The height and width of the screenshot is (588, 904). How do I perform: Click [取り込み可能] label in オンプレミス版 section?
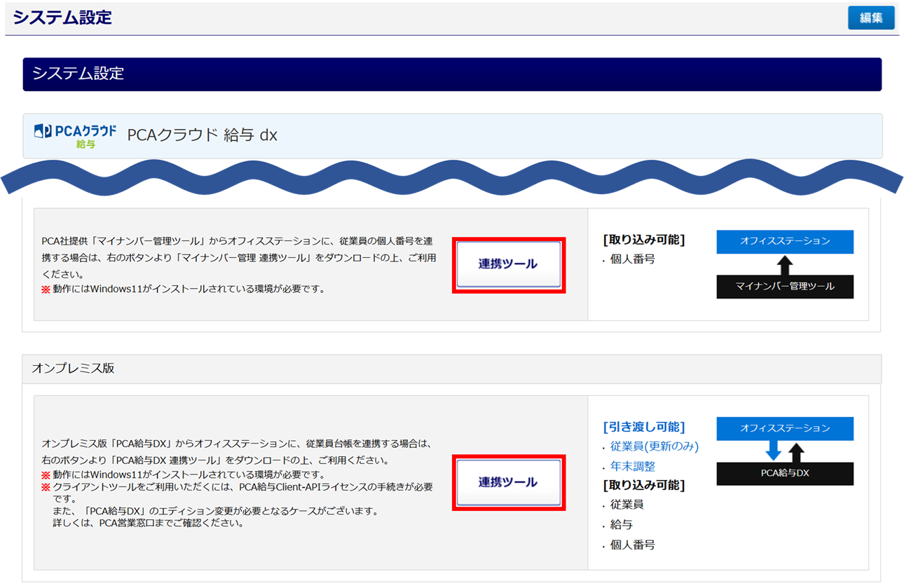point(643,485)
